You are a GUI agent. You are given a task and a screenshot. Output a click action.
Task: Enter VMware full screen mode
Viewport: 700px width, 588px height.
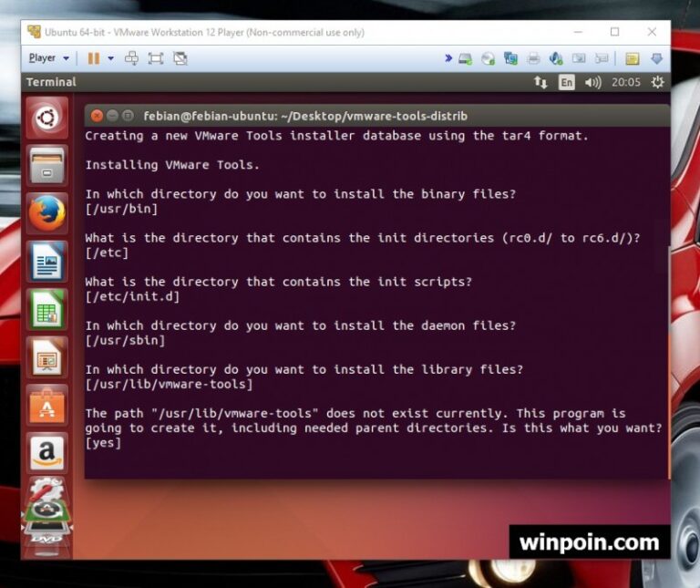point(156,58)
